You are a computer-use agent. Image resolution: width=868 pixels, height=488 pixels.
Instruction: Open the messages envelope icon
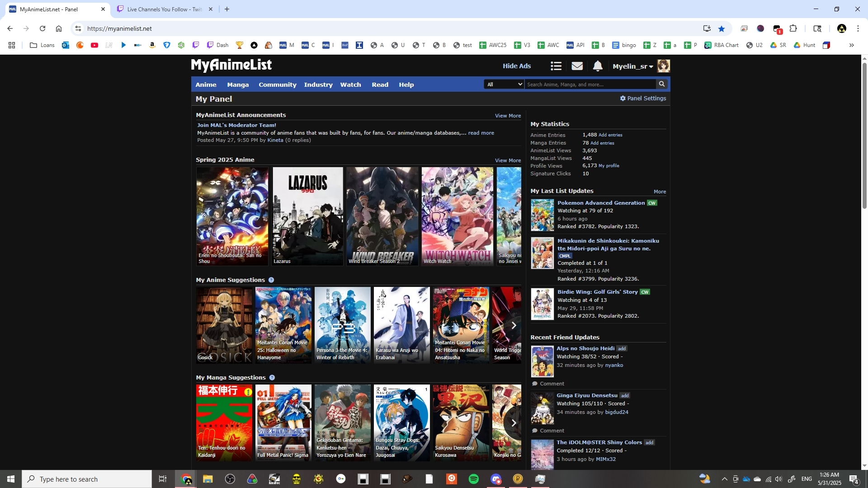[x=577, y=66]
